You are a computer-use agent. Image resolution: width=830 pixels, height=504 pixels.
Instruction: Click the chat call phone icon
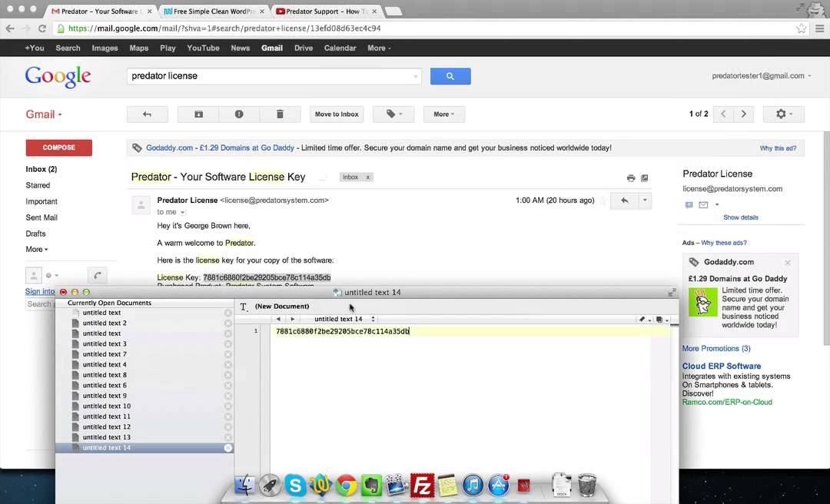tap(98, 275)
